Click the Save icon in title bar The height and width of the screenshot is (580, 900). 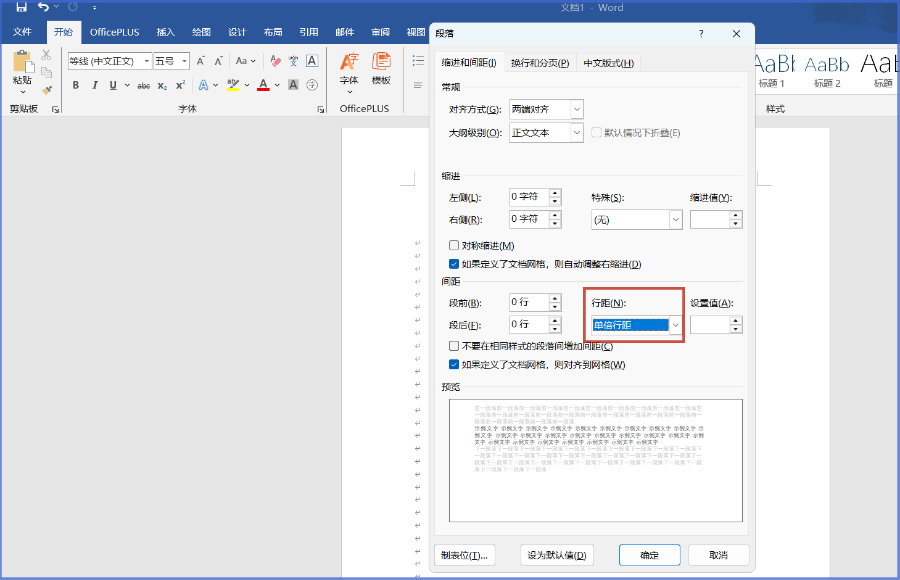21,8
